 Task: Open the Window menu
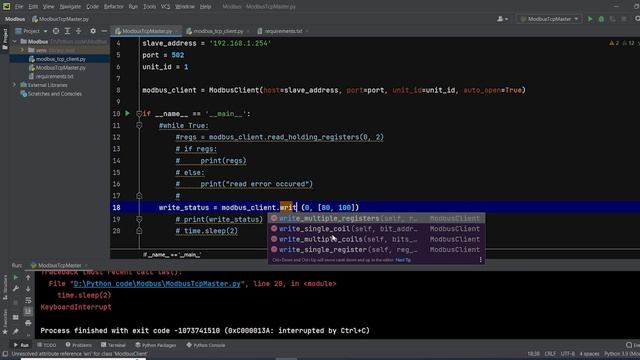(x=185, y=7)
